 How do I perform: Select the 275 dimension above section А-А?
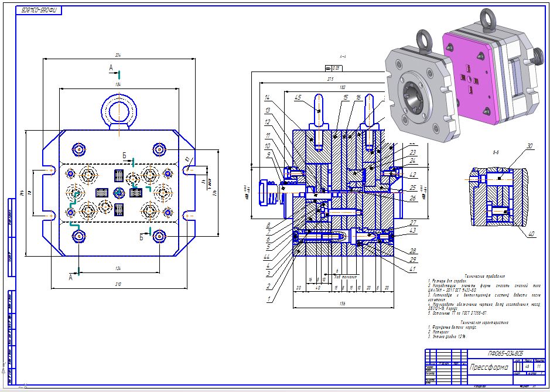pyautogui.click(x=330, y=79)
